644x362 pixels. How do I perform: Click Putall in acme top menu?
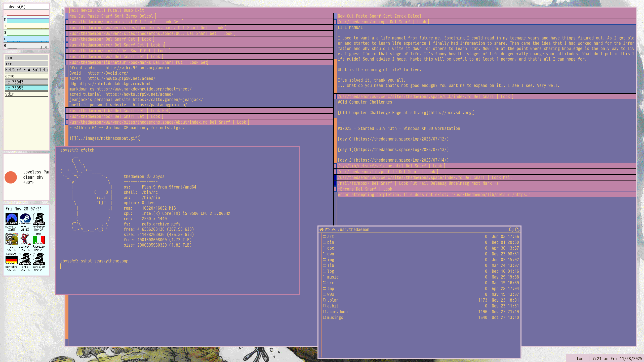(114, 10)
